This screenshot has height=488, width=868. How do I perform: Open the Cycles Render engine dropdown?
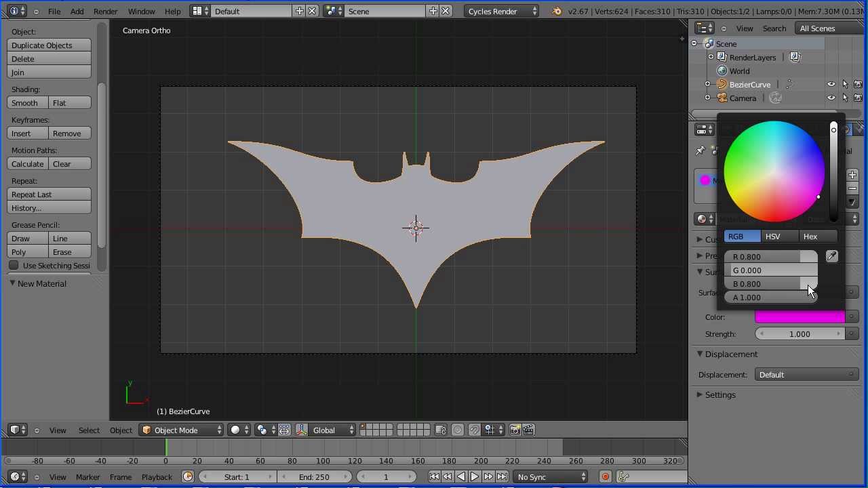(502, 12)
